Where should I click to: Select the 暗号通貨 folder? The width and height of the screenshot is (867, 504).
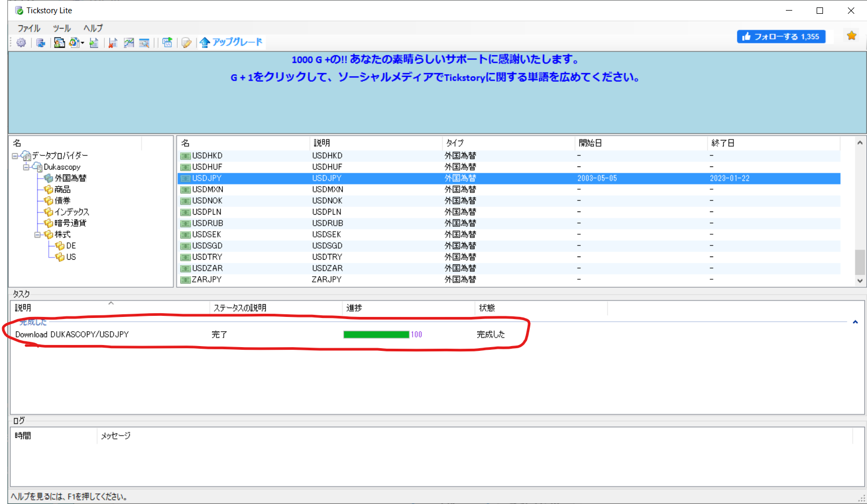coord(71,223)
